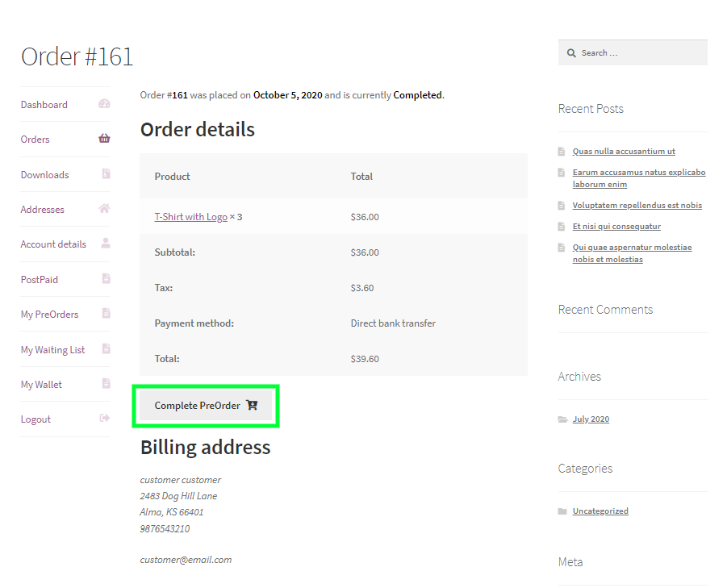Click the Dashboard gauge icon
The height and width of the screenshot is (588, 727).
point(104,104)
